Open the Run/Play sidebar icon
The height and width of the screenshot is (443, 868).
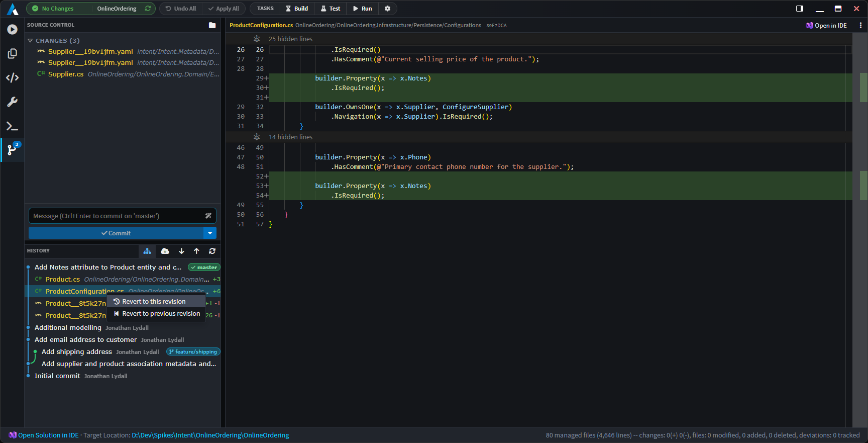pyautogui.click(x=12, y=30)
